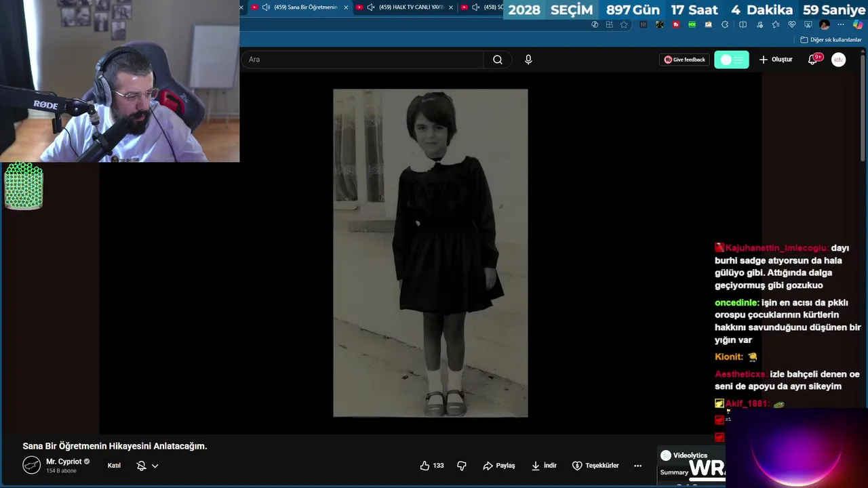Create content with Oluştur button
This screenshot has width=868, height=488.
776,60
